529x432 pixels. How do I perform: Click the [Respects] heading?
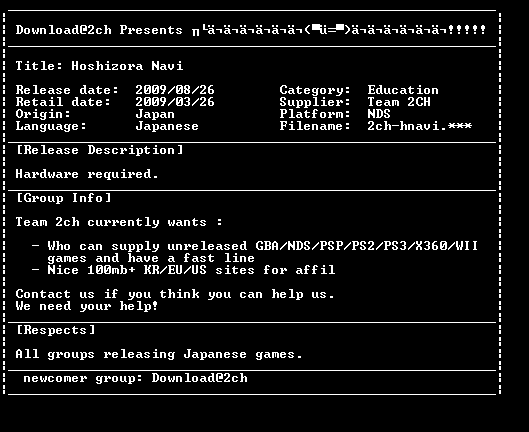pos(56,330)
